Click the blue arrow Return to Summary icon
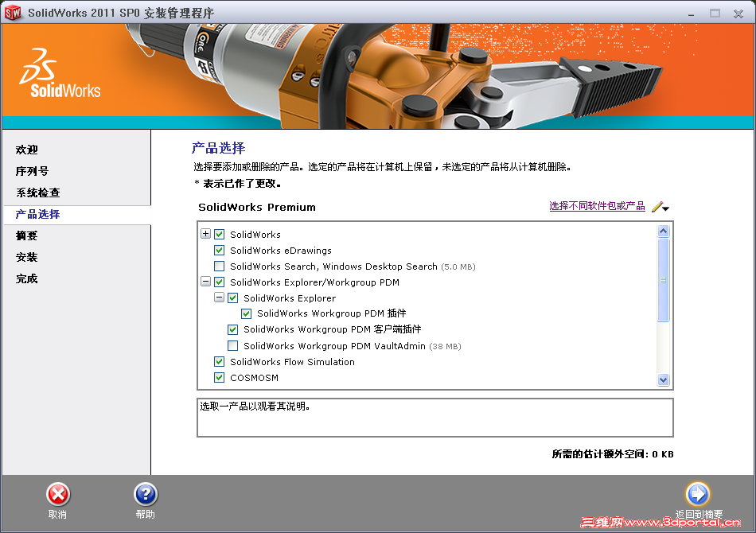Image resolution: width=756 pixels, height=533 pixels. click(x=698, y=494)
